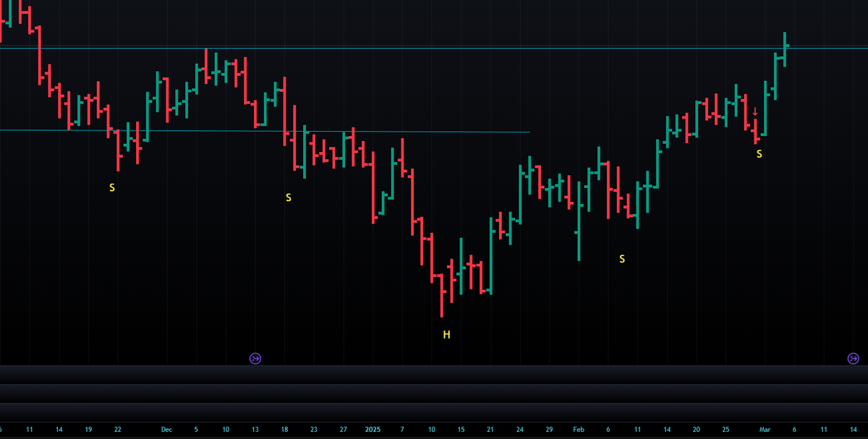Select the yellow H label under the lowest bar

pyautogui.click(x=447, y=335)
